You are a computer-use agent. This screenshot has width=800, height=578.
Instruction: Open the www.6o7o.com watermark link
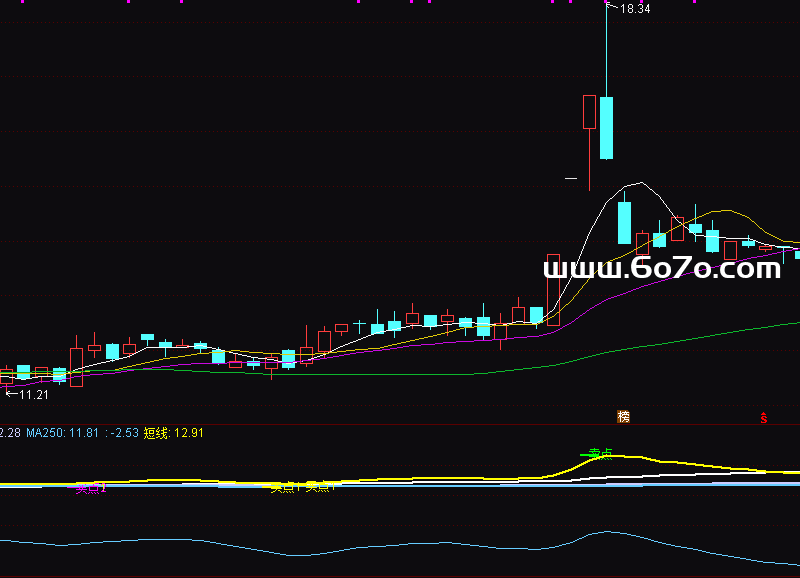click(662, 268)
